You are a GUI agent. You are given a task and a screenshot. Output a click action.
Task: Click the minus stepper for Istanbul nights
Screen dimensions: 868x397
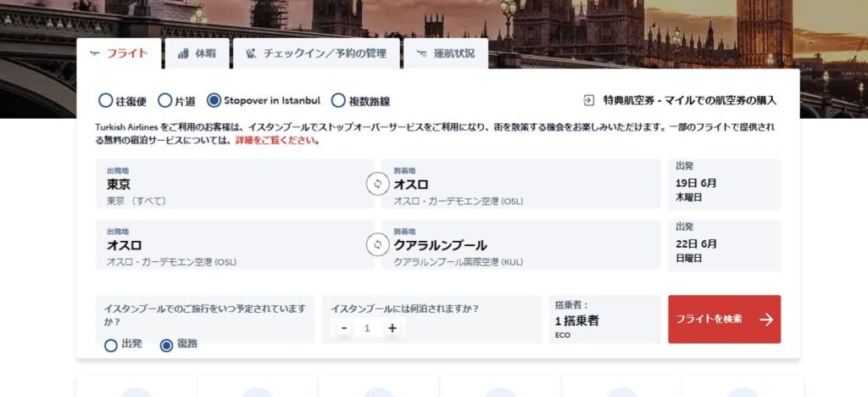(x=344, y=328)
